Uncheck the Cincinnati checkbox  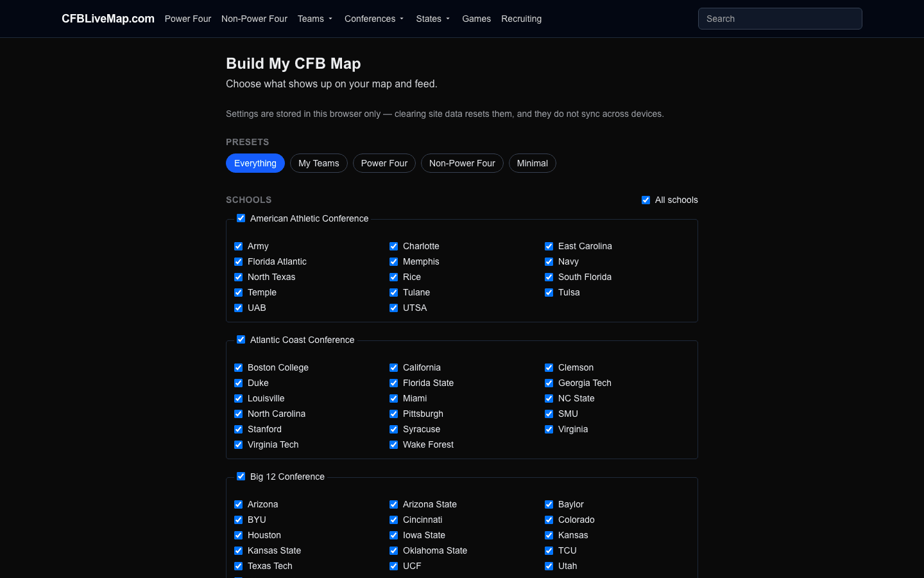[393, 520]
